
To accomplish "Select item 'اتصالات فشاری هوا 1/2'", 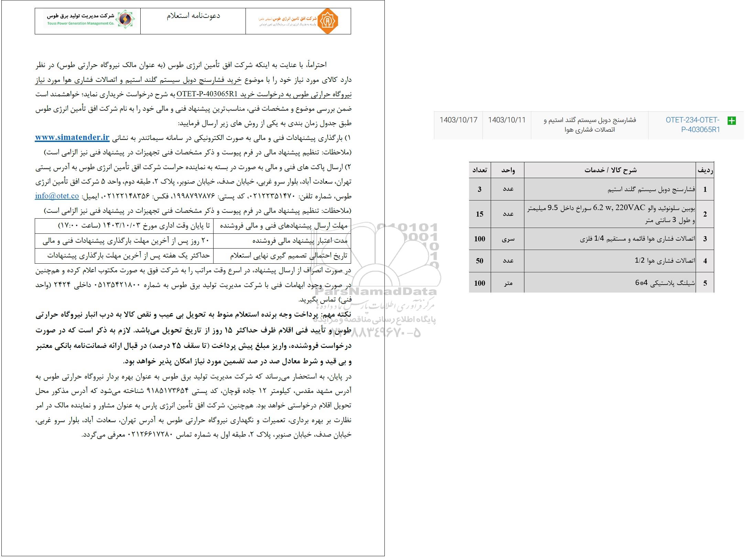I will point(610,261).
